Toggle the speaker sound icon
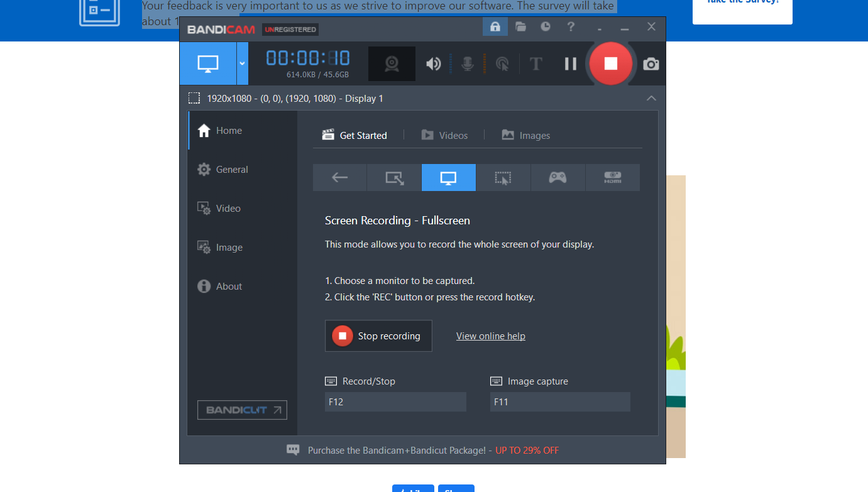The height and width of the screenshot is (492, 868). click(x=433, y=63)
